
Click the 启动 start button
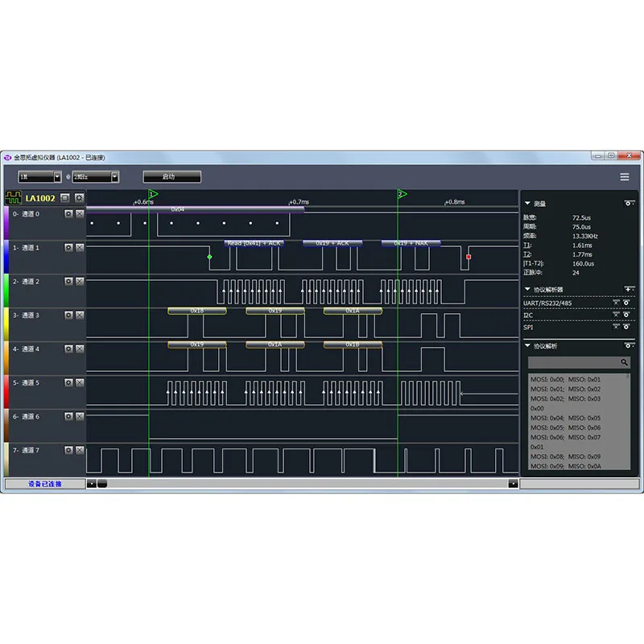[172, 176]
